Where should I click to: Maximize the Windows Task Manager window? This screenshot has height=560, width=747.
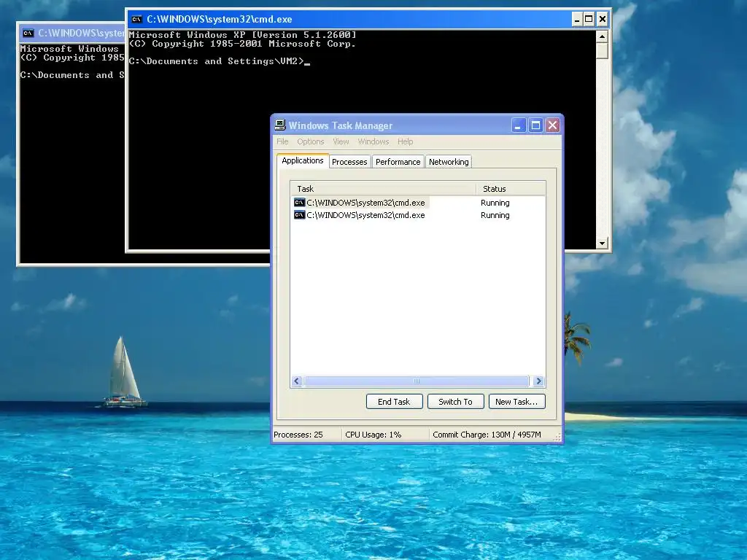pyautogui.click(x=535, y=125)
